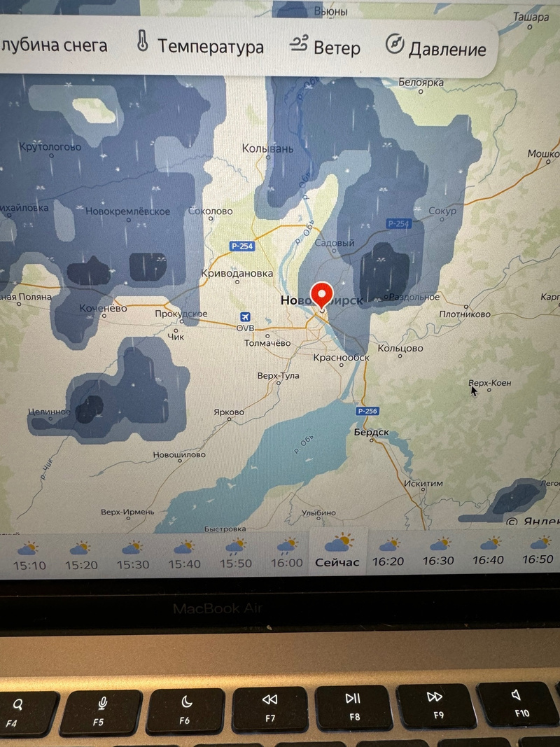Select the 16:30 timeline step
The height and width of the screenshot is (747, 560).
point(439,552)
